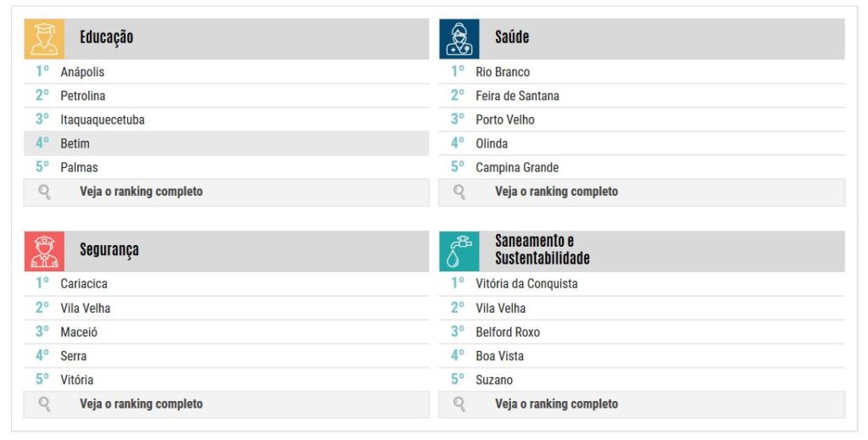Screen dimensions: 868x440
Task: Open the full Saúde ranking link
Action: click(x=556, y=192)
